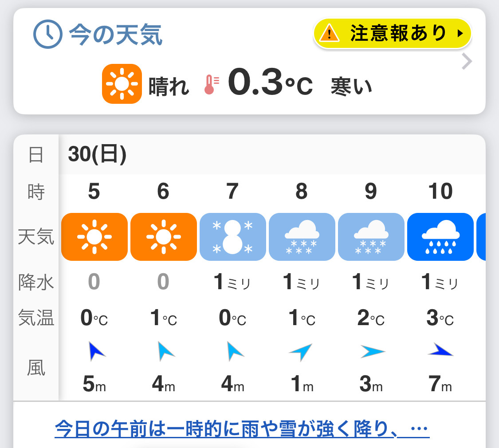Select the snow cloud icon for 9時
The image size is (499, 448).
pos(371,237)
